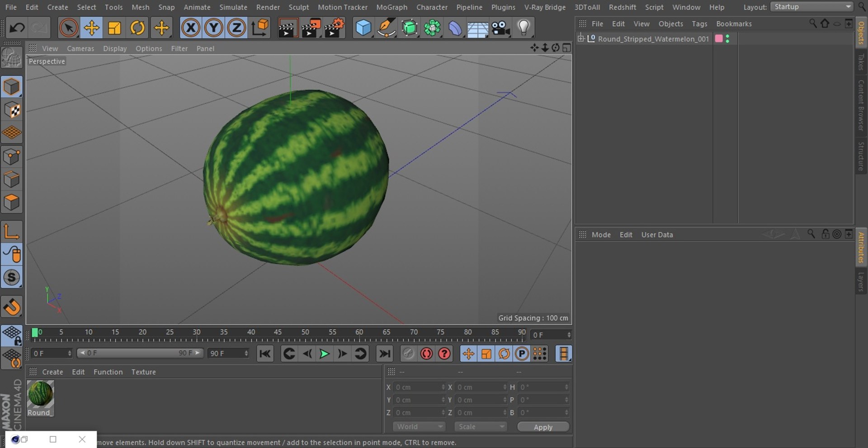Viewport: 868px width, 448px height.
Task: Open the MoGraph array generator icon
Action: [432, 28]
